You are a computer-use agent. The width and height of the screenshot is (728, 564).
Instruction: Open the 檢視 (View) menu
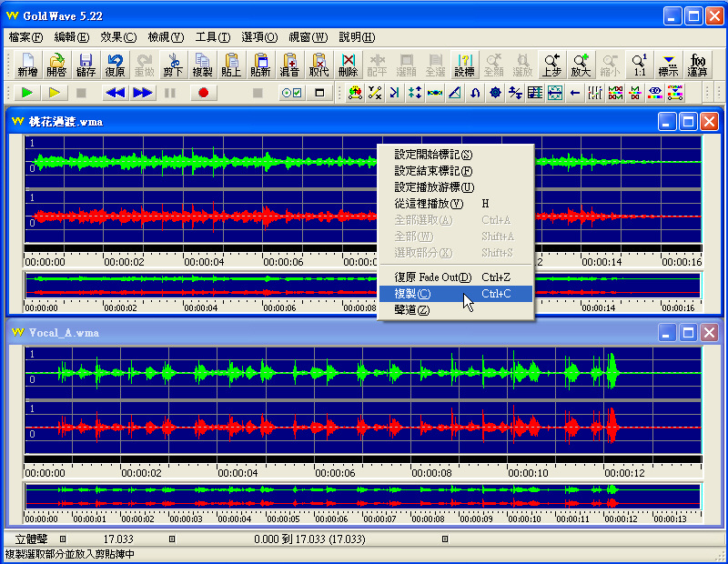[x=166, y=37]
